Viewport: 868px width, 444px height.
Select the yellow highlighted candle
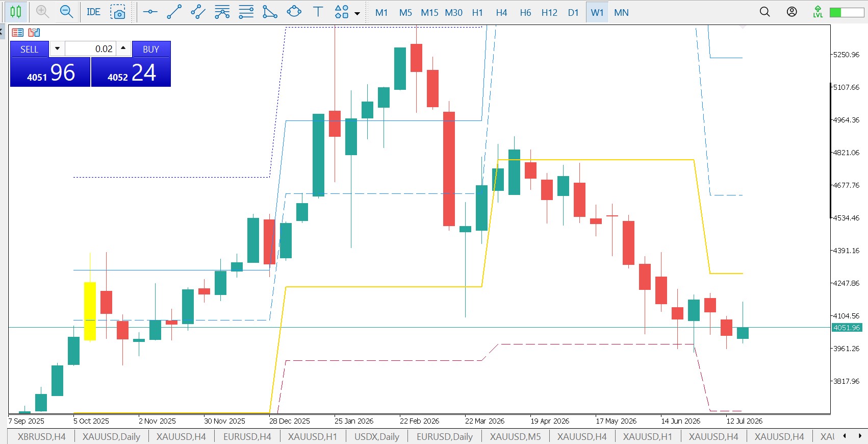90,311
